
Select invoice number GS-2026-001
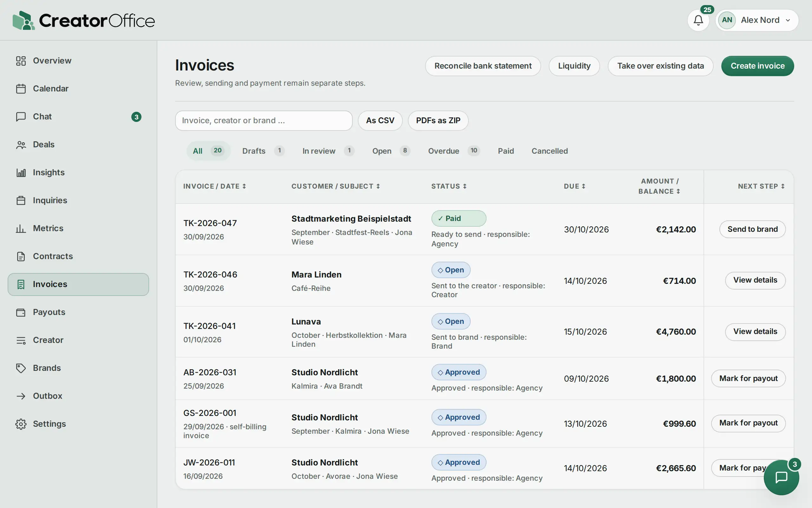(x=210, y=413)
